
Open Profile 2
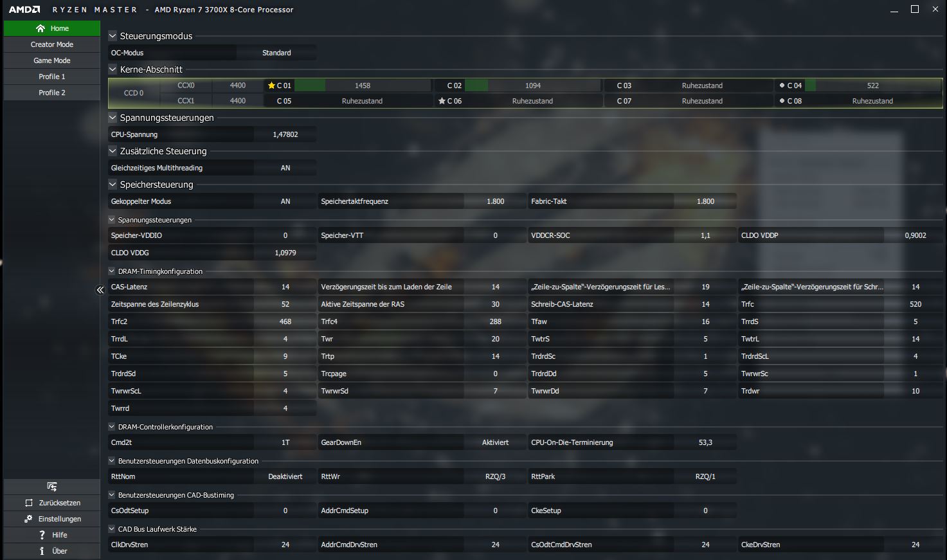coord(52,93)
